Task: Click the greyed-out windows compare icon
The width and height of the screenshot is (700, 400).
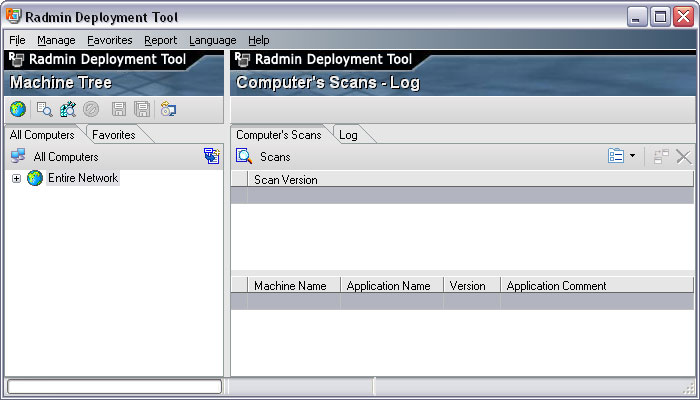Action: pyautogui.click(x=661, y=156)
